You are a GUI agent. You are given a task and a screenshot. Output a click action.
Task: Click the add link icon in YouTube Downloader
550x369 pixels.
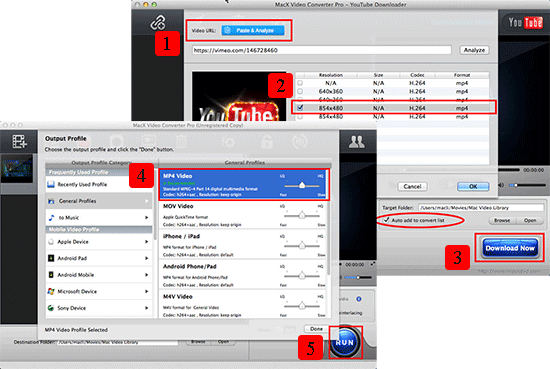(x=158, y=23)
